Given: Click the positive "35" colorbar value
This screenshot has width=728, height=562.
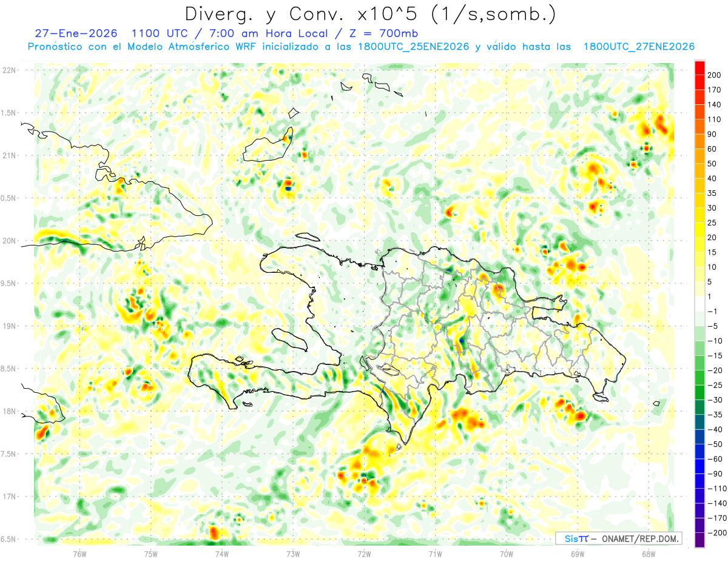Looking at the screenshot, I should pos(713,193).
